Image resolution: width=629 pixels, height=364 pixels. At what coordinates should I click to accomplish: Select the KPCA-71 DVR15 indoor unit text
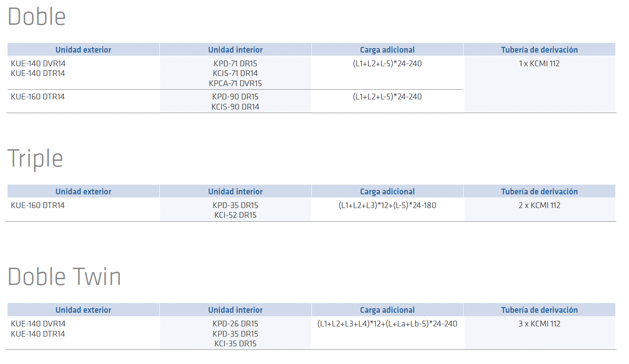[x=235, y=83]
